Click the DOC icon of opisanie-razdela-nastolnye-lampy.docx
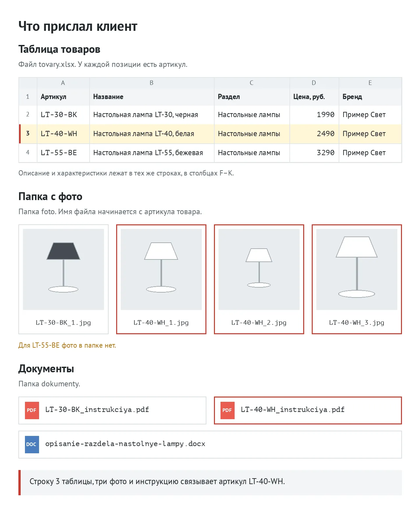 [x=32, y=444]
